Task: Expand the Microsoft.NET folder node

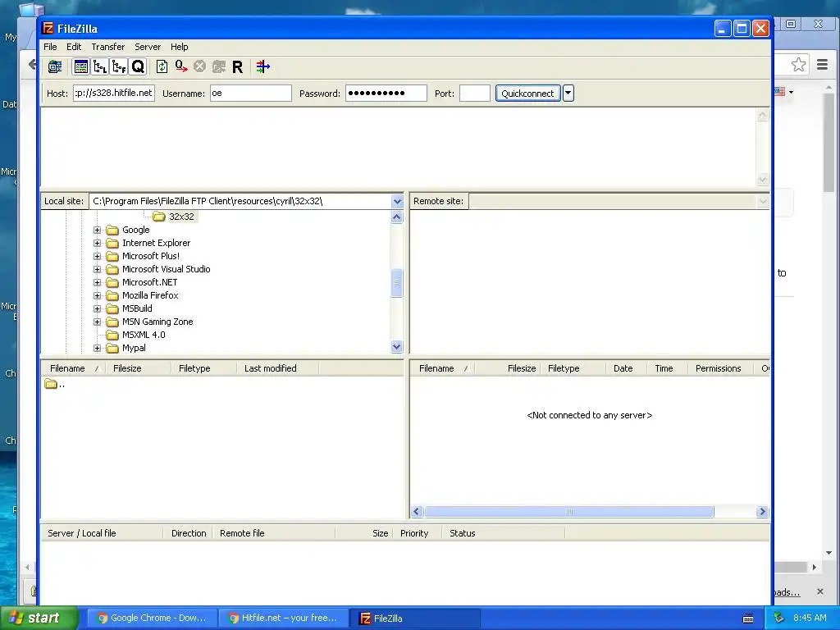Action: pos(97,282)
